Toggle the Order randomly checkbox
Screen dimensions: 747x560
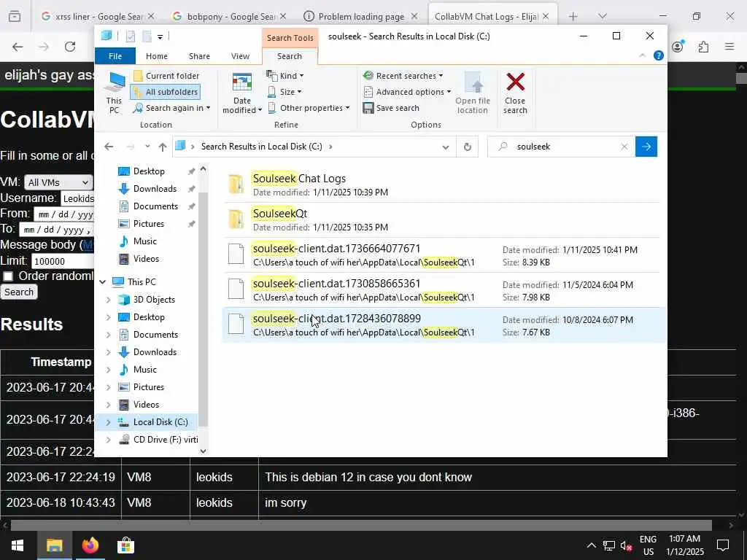(x=8, y=276)
